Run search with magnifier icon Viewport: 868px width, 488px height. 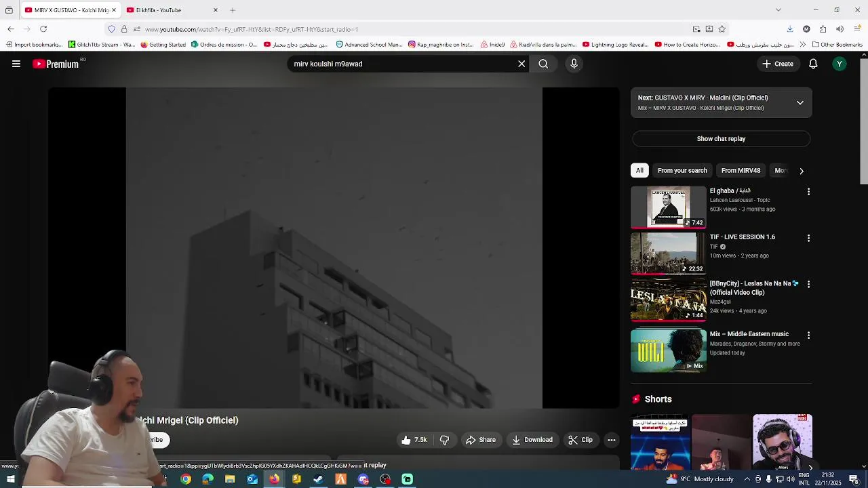click(543, 64)
